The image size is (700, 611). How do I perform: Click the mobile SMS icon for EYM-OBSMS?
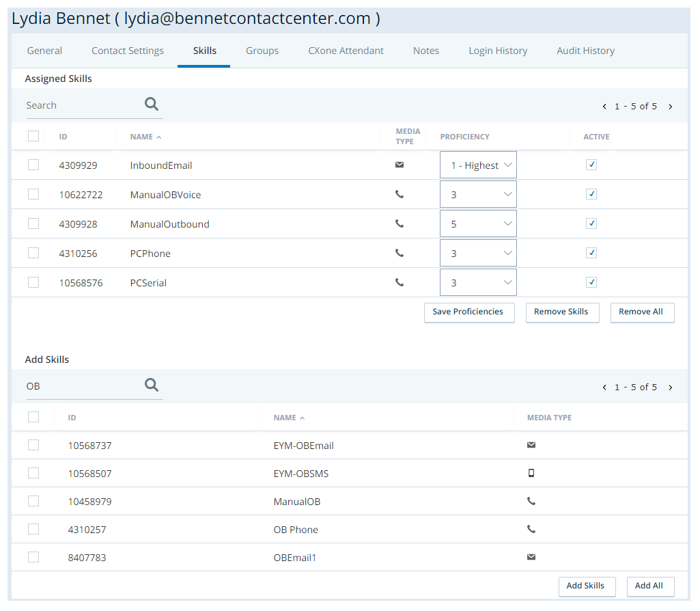(x=531, y=473)
